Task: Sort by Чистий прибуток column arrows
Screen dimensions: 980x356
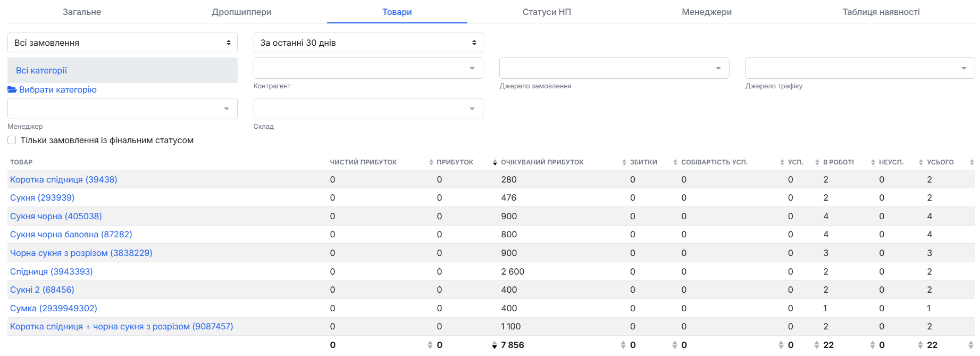Action: [431, 162]
